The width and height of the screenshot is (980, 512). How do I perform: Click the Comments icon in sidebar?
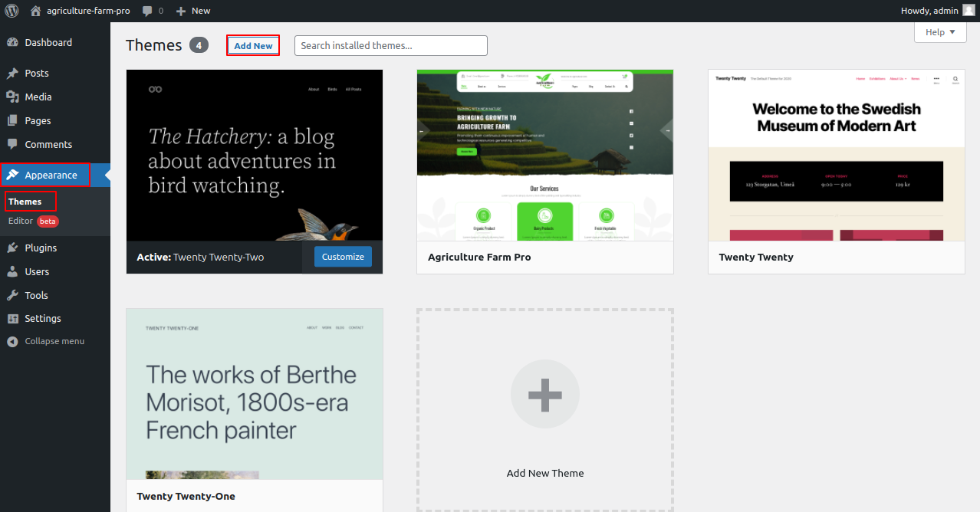[12, 144]
